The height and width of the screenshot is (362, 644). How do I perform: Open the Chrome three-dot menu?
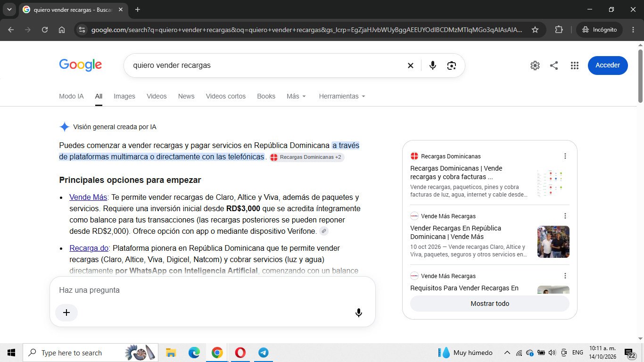[x=633, y=30]
